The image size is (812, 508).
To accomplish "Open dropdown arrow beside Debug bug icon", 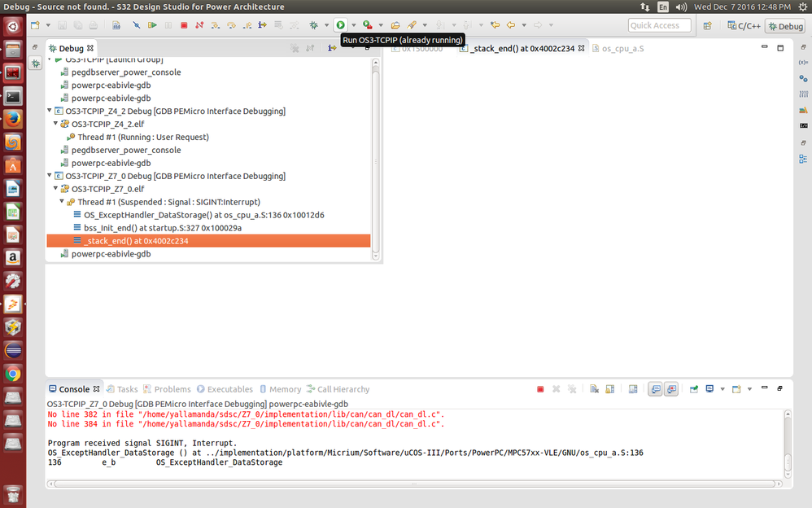I will point(326,25).
